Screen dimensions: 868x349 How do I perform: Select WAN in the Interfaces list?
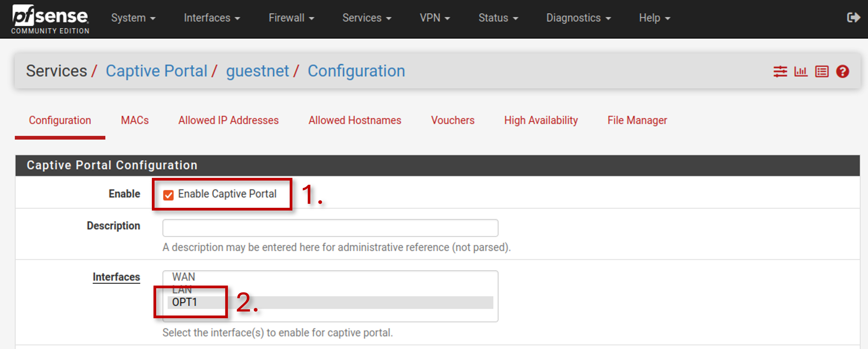point(330,277)
